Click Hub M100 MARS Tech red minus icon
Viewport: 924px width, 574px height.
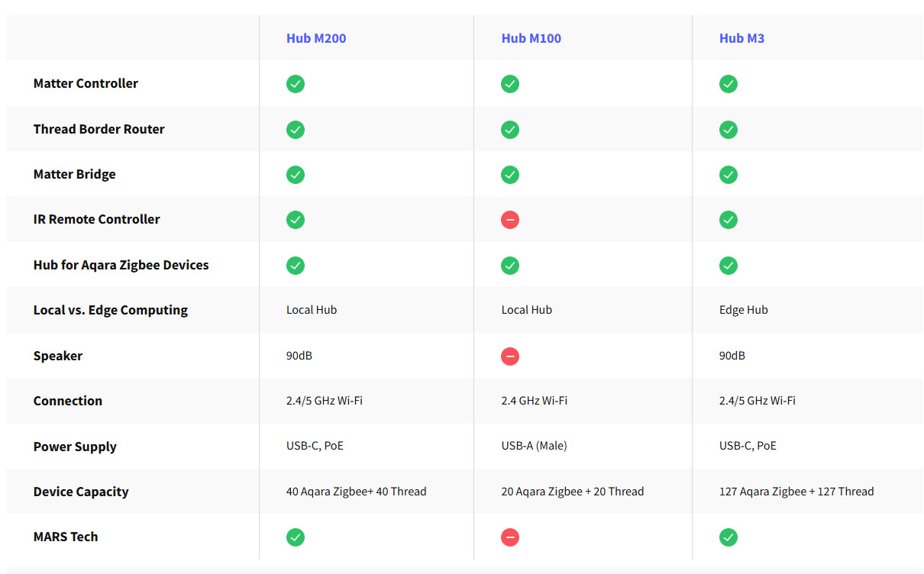(x=510, y=537)
